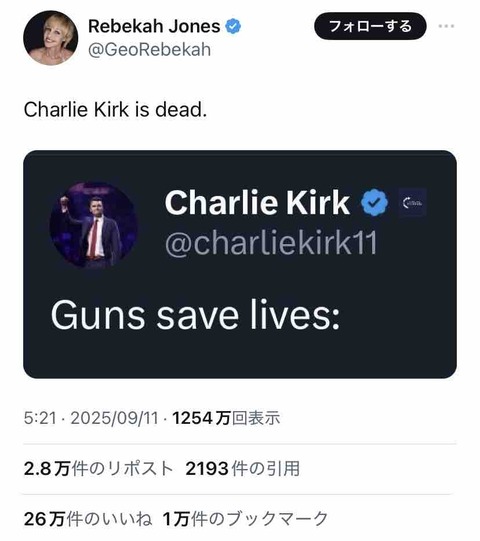Click Charlie Kirk's blue verified checkmark
480x541 pixels.
(x=374, y=203)
